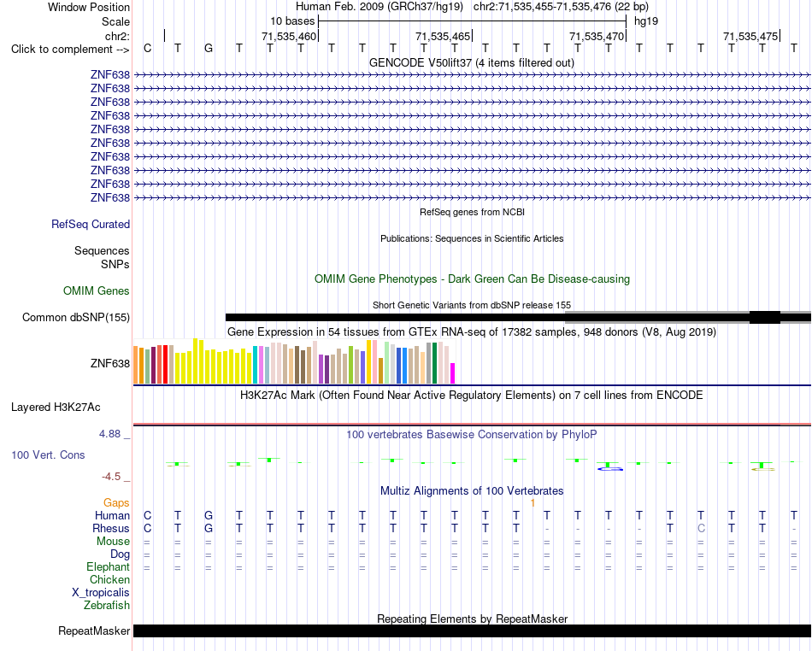Image resolution: width=812 pixels, height=651 pixels.
Task: Click the Gaps row label
Action: pyautogui.click(x=116, y=502)
